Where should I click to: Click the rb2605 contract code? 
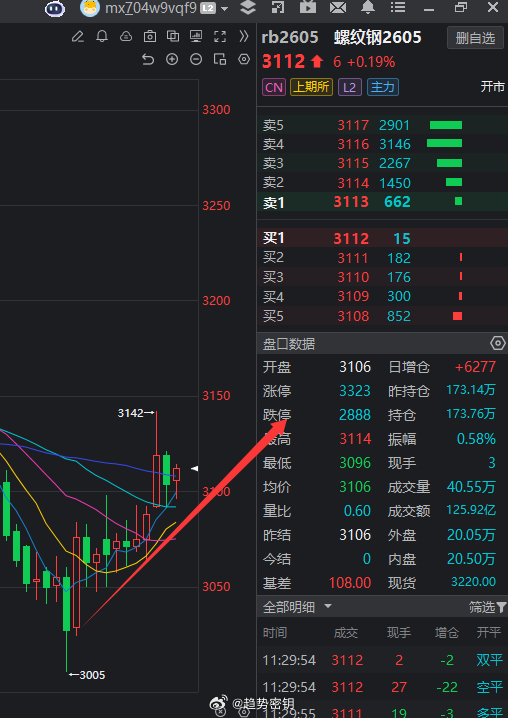290,38
